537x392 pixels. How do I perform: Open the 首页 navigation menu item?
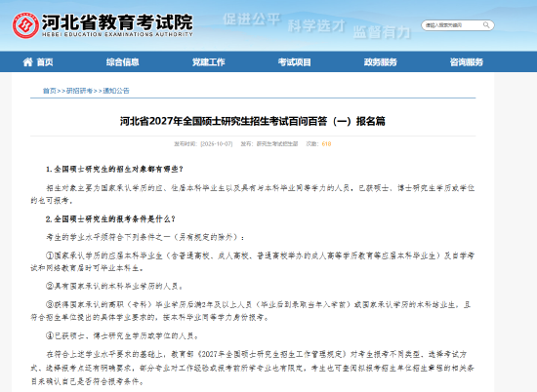(45, 61)
